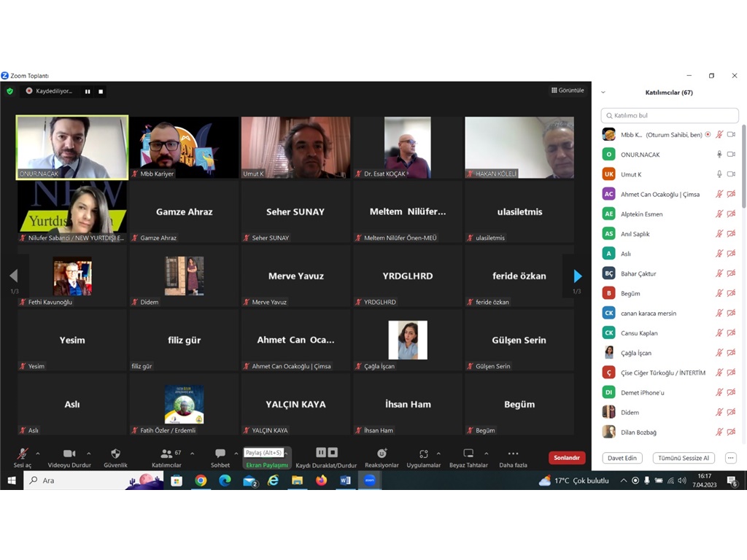
Task: Stop recording from the bottom toolbar
Action: (x=333, y=452)
